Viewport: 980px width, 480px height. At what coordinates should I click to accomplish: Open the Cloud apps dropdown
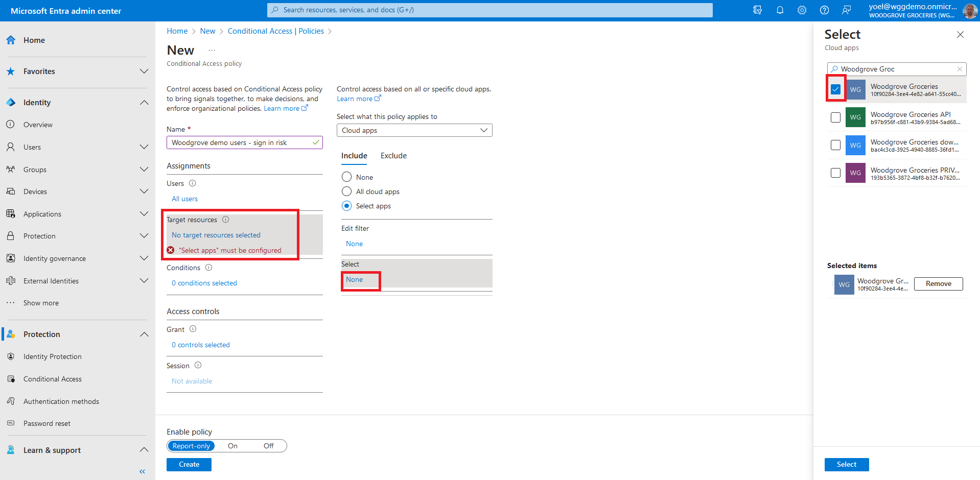[414, 130]
